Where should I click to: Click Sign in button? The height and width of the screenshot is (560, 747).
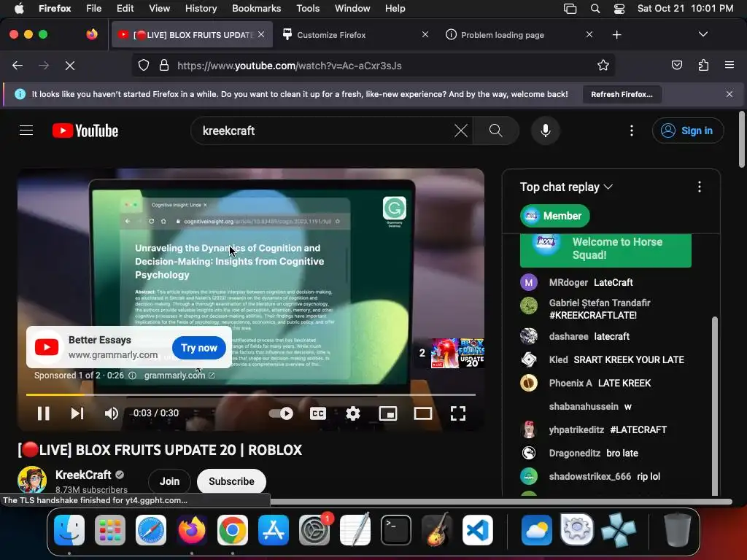(688, 131)
